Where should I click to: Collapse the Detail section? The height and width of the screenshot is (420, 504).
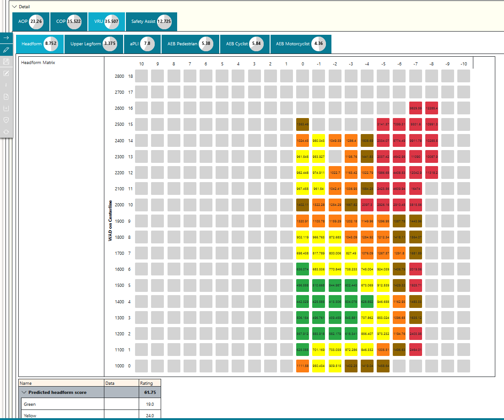pyautogui.click(x=15, y=6)
